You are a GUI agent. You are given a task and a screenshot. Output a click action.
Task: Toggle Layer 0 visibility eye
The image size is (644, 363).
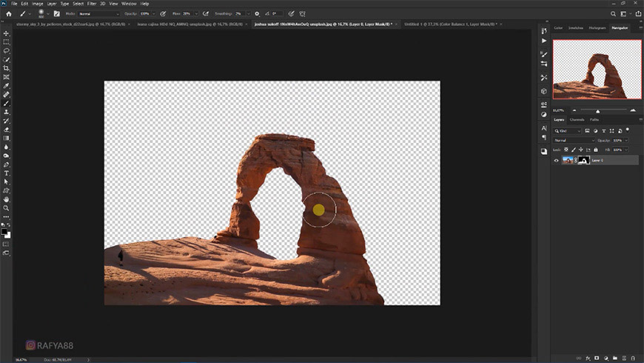(556, 160)
